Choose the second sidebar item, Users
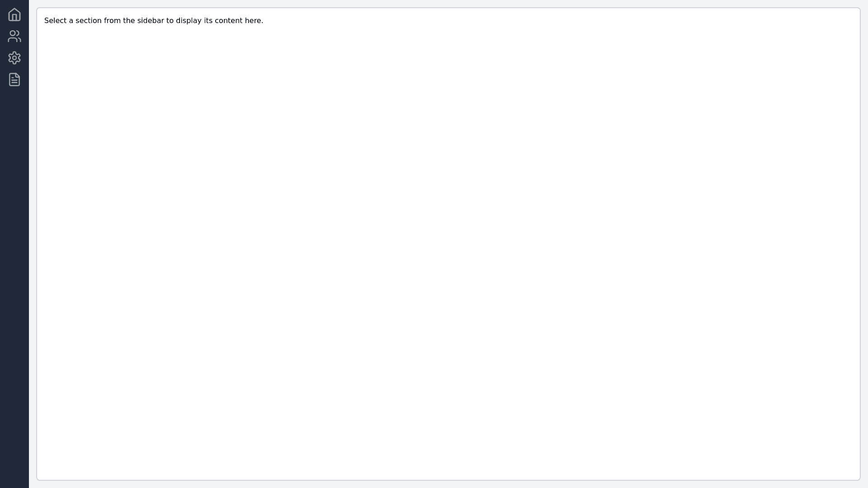Screen dimensions: 868x488 [14, 36]
